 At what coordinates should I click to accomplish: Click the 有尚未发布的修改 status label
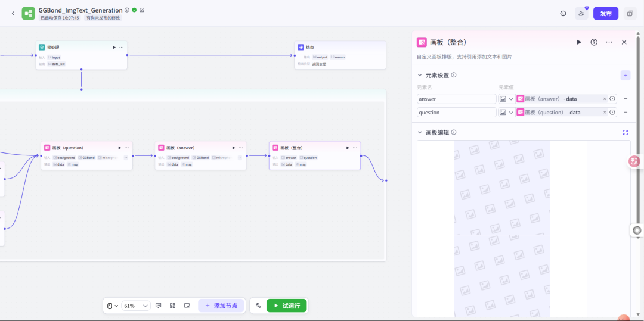pyautogui.click(x=104, y=18)
